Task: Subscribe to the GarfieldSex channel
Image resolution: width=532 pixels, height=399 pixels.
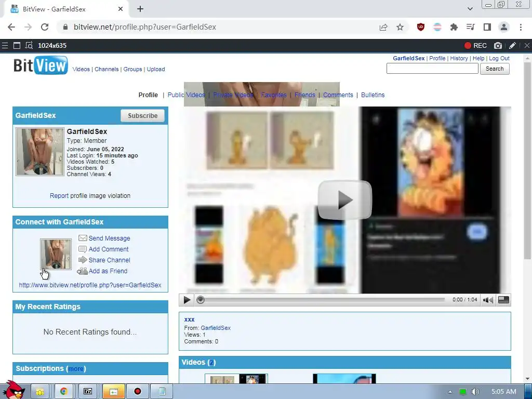Action: click(142, 116)
